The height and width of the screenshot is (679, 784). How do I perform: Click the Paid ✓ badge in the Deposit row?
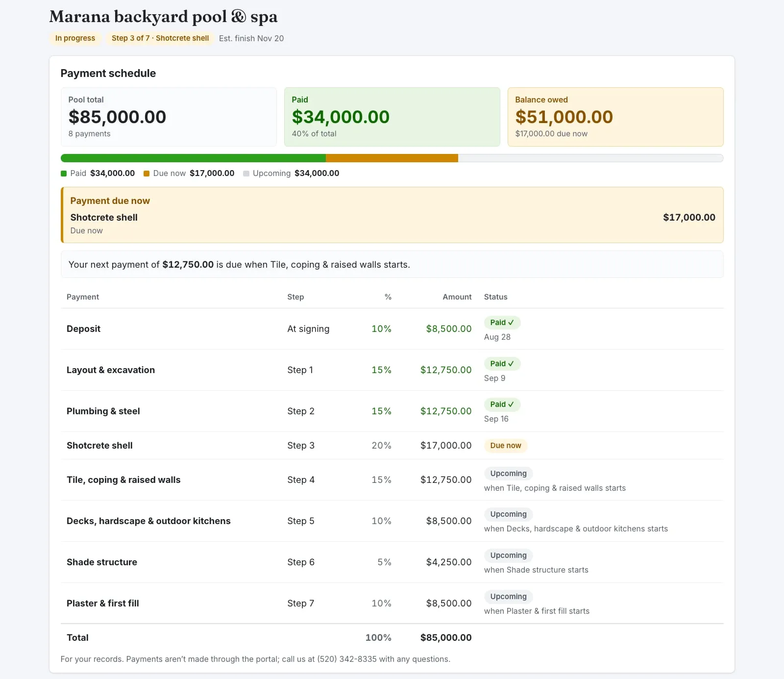502,323
